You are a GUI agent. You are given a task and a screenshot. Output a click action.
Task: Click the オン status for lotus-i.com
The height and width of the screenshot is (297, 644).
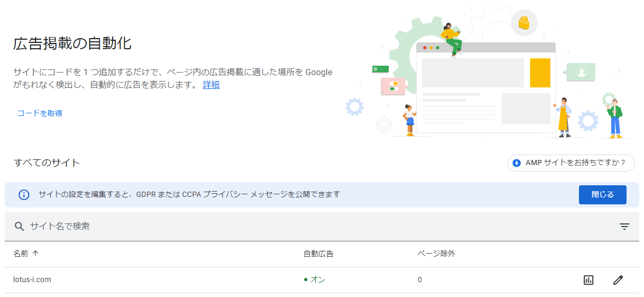tap(315, 280)
